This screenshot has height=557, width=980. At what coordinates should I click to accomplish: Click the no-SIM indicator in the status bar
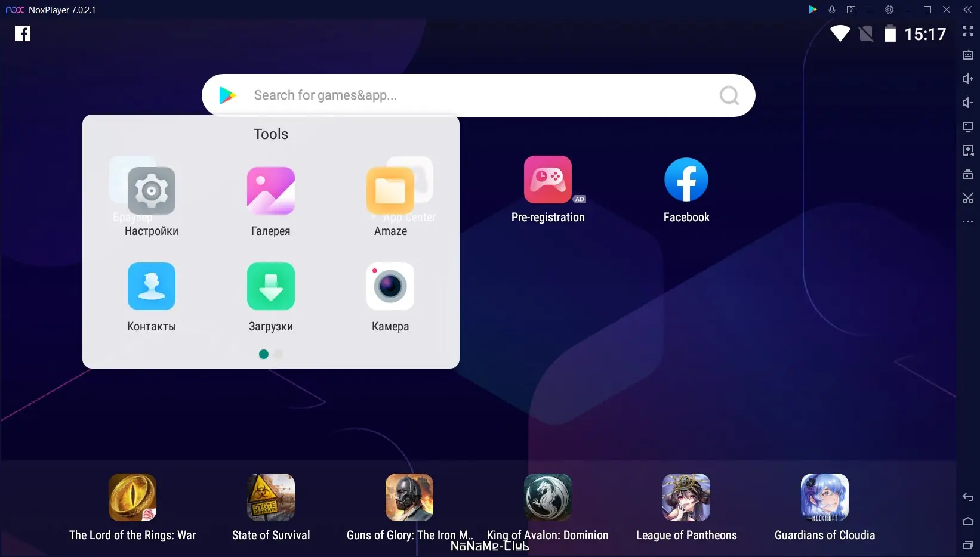pos(866,34)
